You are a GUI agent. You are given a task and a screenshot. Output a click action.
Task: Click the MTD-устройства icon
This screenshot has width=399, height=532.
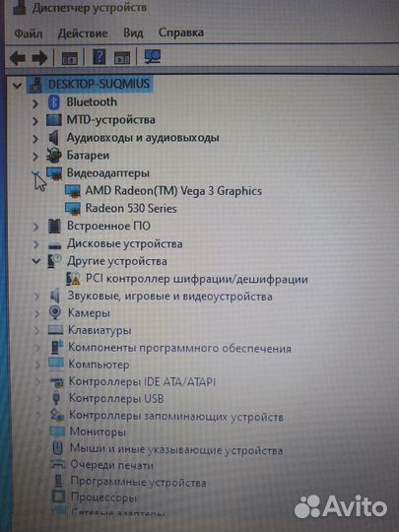point(54,120)
